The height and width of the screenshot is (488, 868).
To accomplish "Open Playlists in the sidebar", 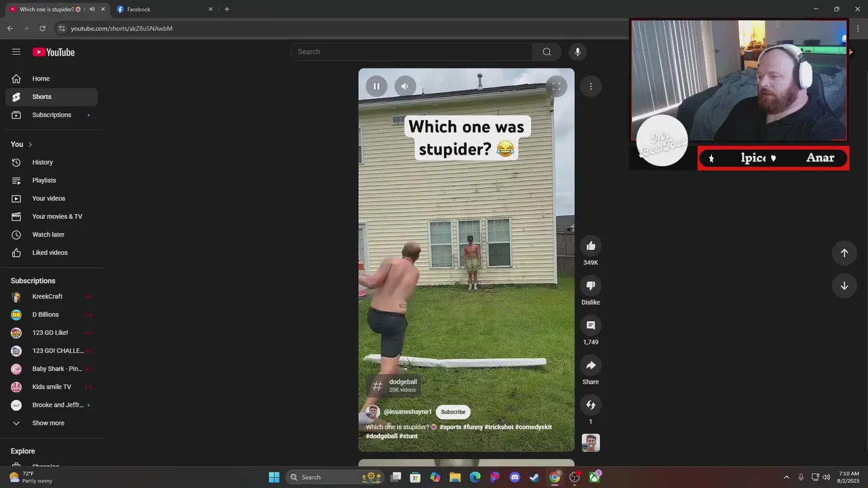I will pos(52,180).
